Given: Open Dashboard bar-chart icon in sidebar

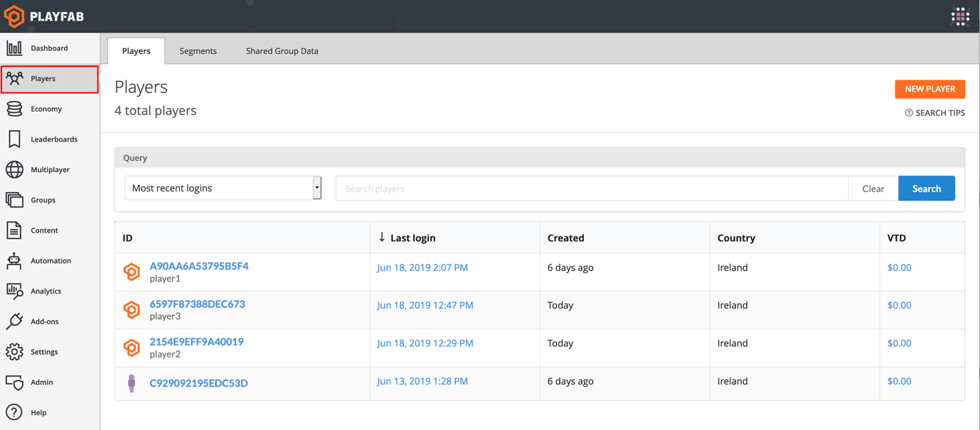Looking at the screenshot, I should pyautogui.click(x=14, y=48).
